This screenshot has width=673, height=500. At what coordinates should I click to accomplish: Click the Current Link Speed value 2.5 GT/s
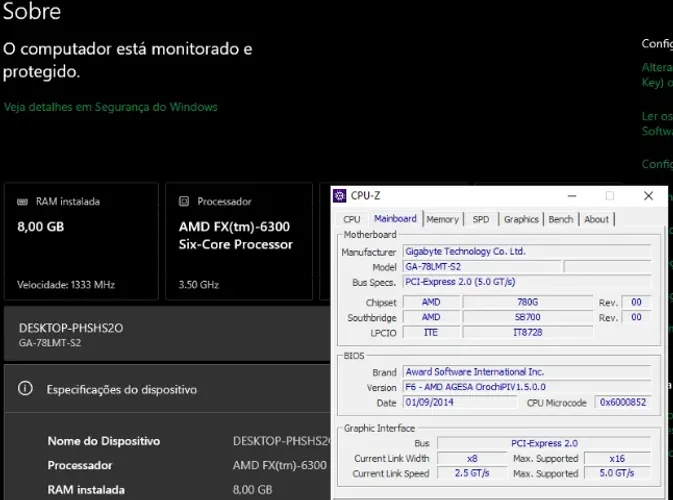pyautogui.click(x=472, y=473)
